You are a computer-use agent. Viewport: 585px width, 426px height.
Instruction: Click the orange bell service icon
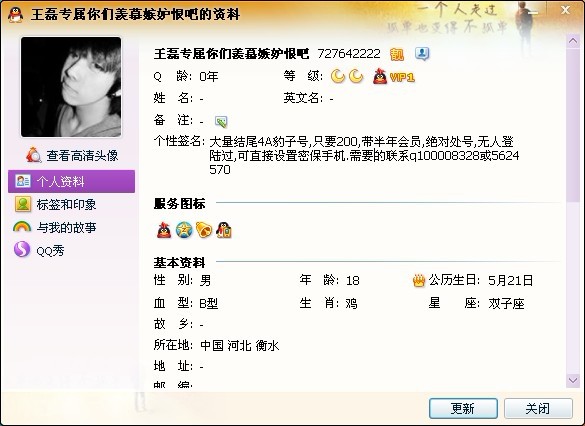pyautogui.click(x=204, y=230)
